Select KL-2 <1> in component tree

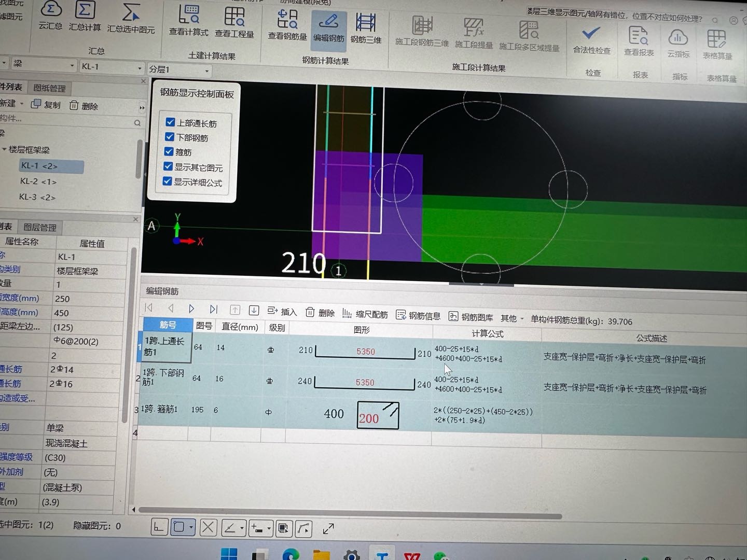point(38,181)
